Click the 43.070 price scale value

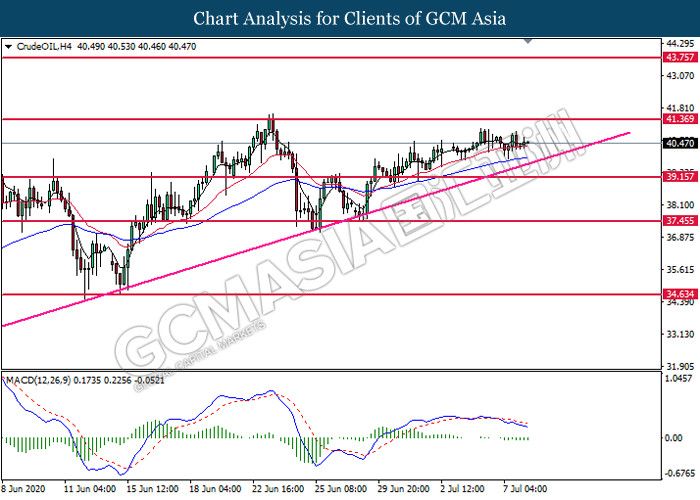680,76
